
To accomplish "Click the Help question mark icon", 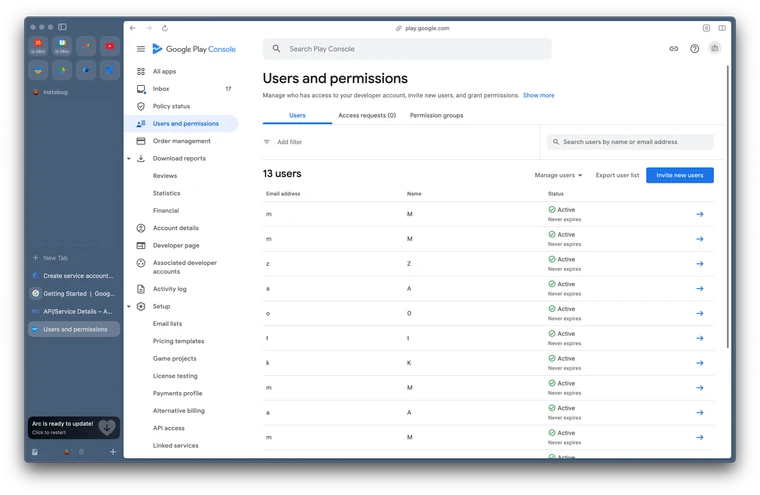I will click(695, 49).
